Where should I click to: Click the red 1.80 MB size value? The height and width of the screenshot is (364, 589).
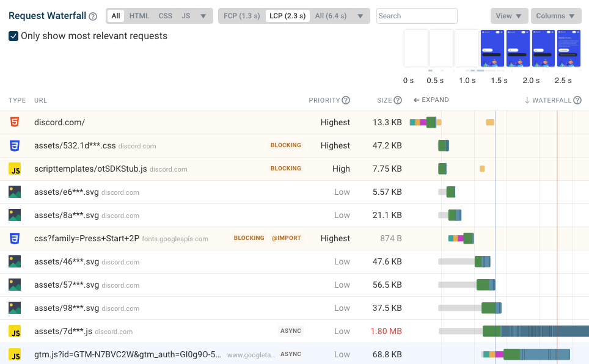pos(386,331)
